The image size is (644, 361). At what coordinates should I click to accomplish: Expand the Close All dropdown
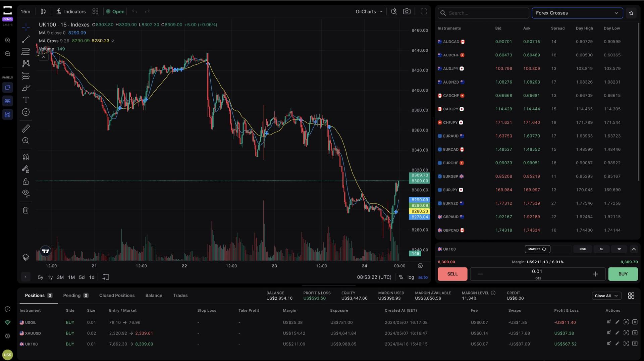[606, 296]
